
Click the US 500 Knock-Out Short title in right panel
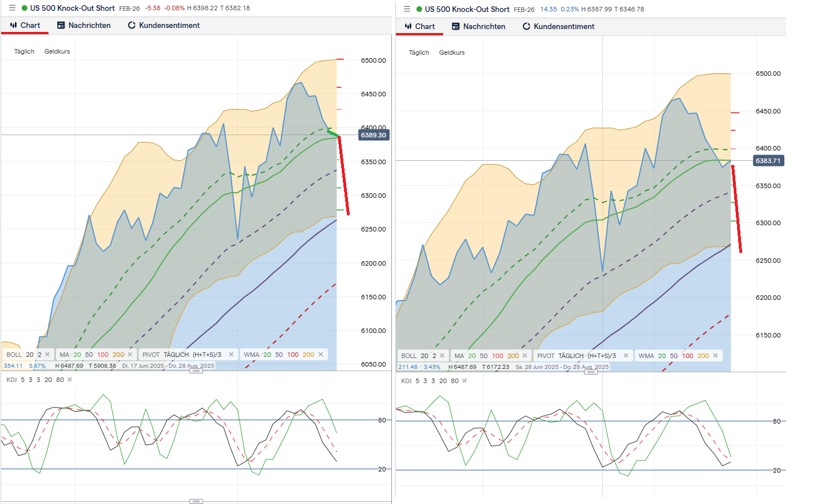coord(467,9)
